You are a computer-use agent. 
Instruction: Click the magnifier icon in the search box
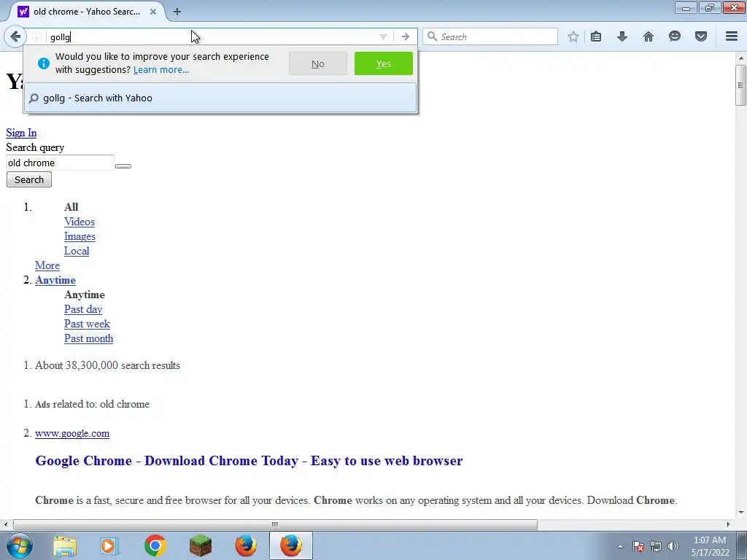432,36
